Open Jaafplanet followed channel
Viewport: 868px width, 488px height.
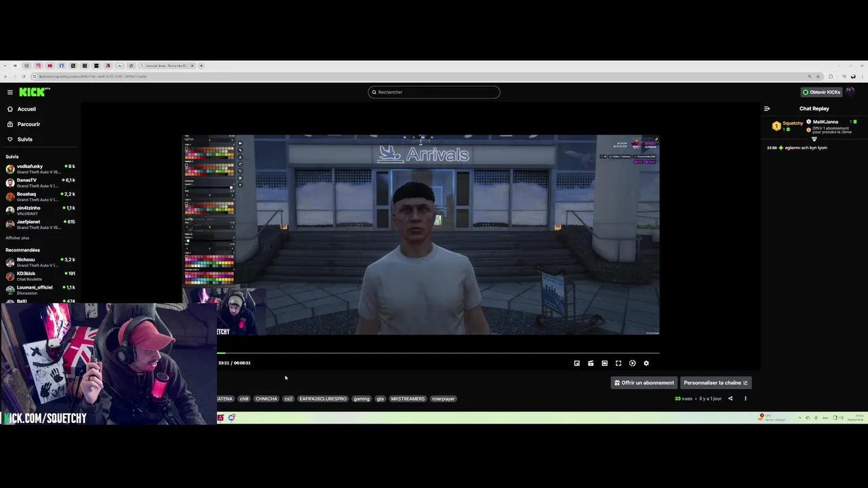click(41, 224)
